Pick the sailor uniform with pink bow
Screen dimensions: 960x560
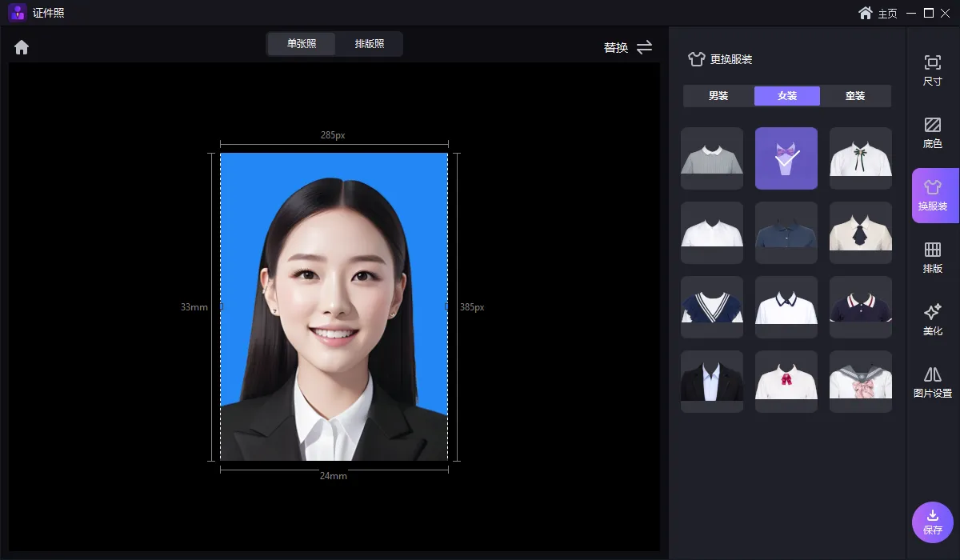860,381
